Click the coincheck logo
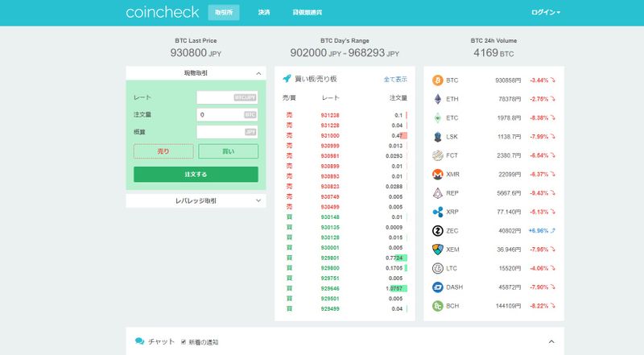 [x=163, y=12]
